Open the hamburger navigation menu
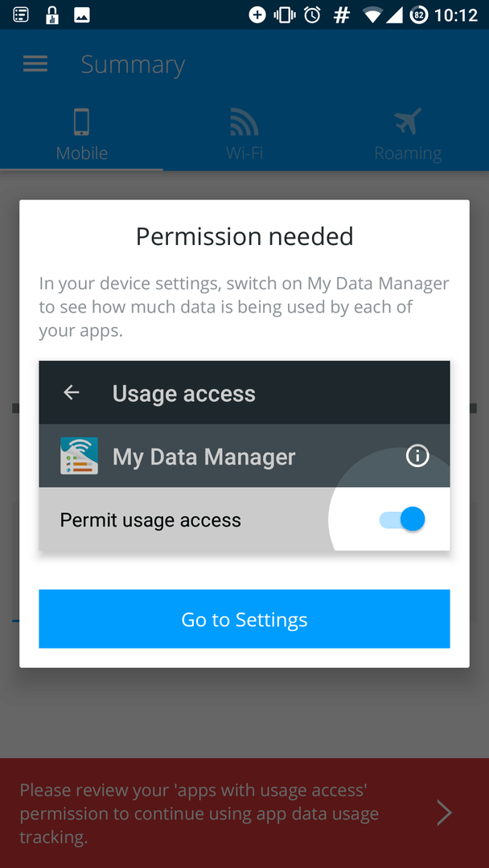 point(35,64)
